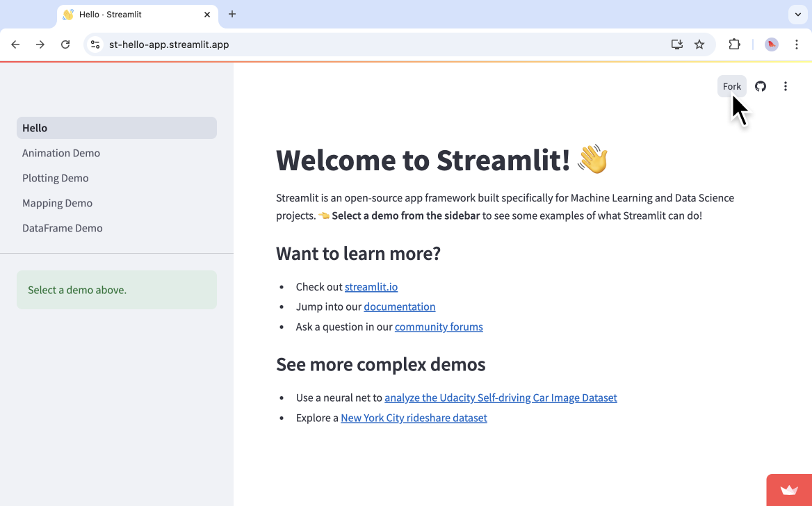Click the red Streamlit crown badge

pyautogui.click(x=789, y=490)
